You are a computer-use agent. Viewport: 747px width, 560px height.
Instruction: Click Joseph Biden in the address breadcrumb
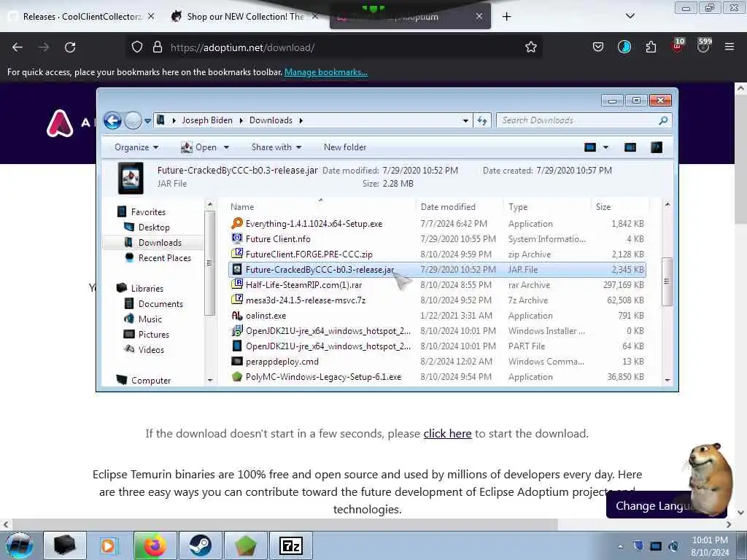pos(207,120)
